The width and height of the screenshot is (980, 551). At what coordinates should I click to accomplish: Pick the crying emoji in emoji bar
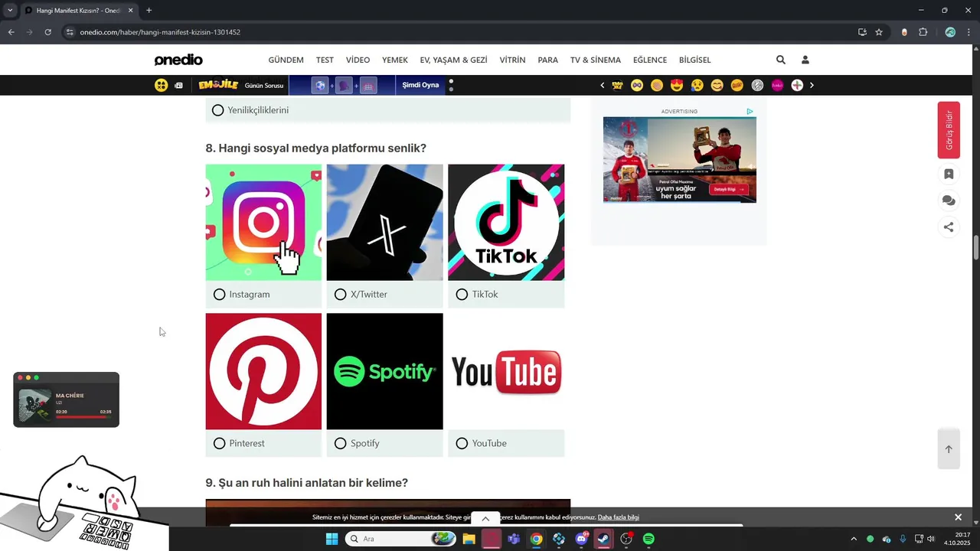pyautogui.click(x=697, y=85)
